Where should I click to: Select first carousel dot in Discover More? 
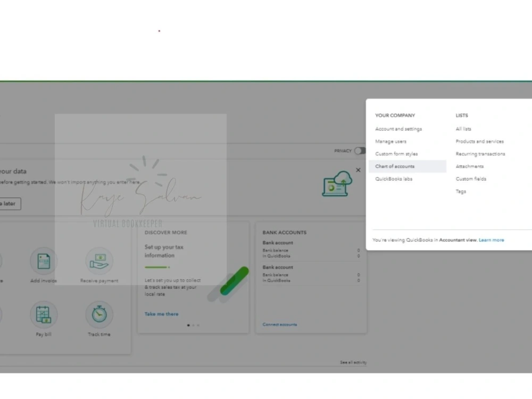pos(188,325)
